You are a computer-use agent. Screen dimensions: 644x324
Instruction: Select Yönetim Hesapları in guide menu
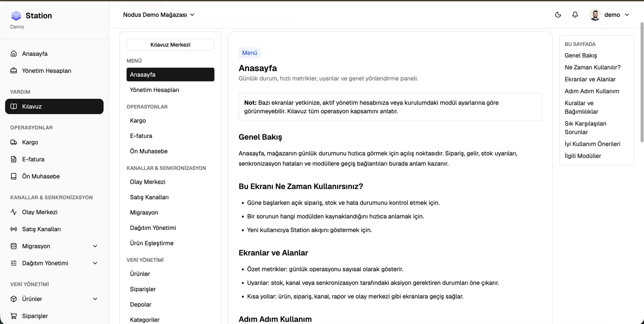pyautogui.click(x=170, y=90)
